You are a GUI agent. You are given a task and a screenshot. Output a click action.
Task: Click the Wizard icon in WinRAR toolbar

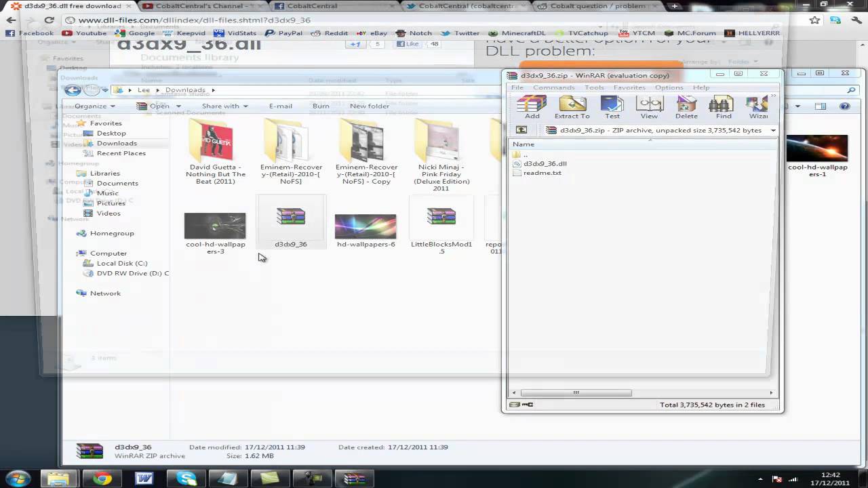click(757, 107)
